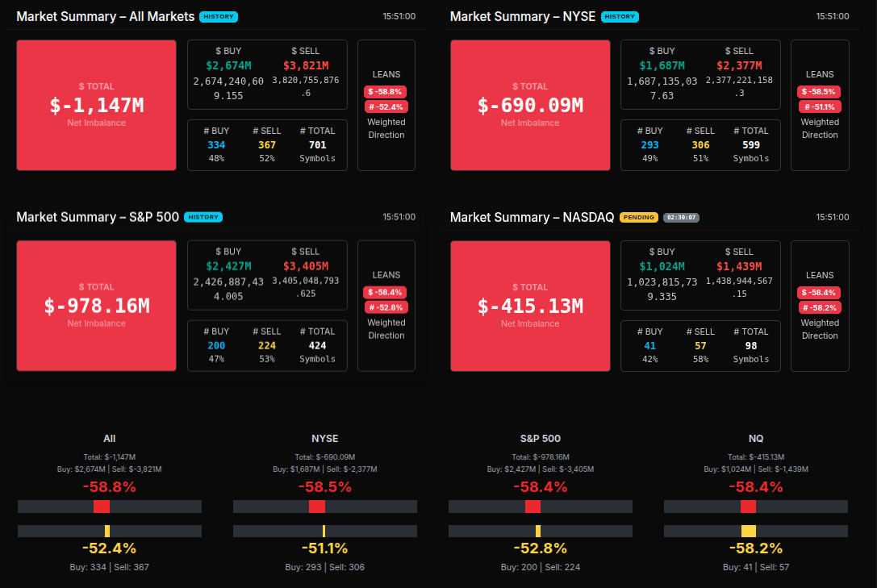Click the # -51.1% leans badge in NYSE
Image resolution: width=877 pixels, height=588 pixels.
[x=820, y=106]
